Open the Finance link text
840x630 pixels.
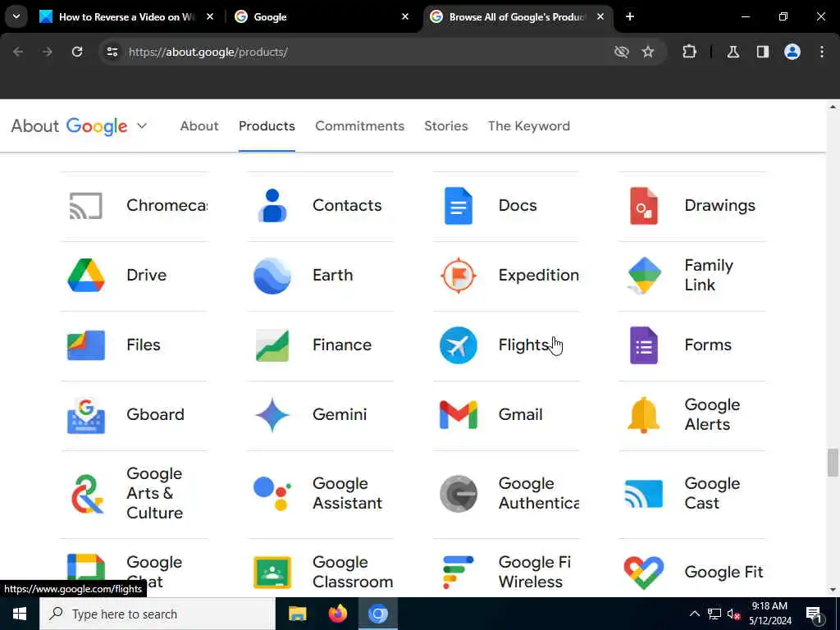pos(342,345)
